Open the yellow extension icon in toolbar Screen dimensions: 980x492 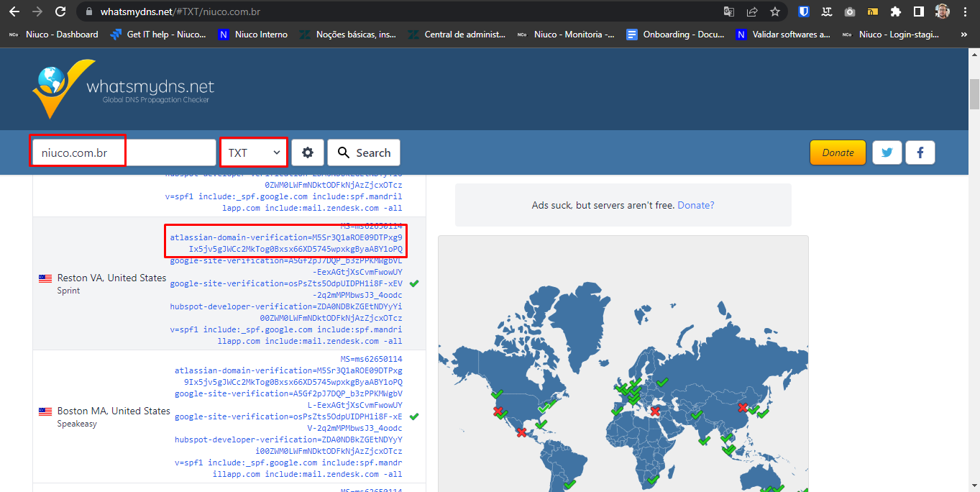coord(872,12)
